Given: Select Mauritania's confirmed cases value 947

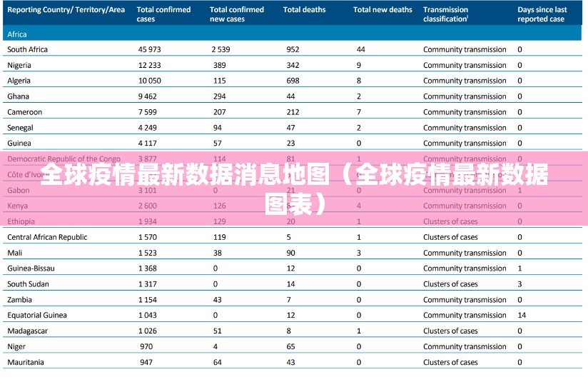Looking at the screenshot, I should 146,362.
